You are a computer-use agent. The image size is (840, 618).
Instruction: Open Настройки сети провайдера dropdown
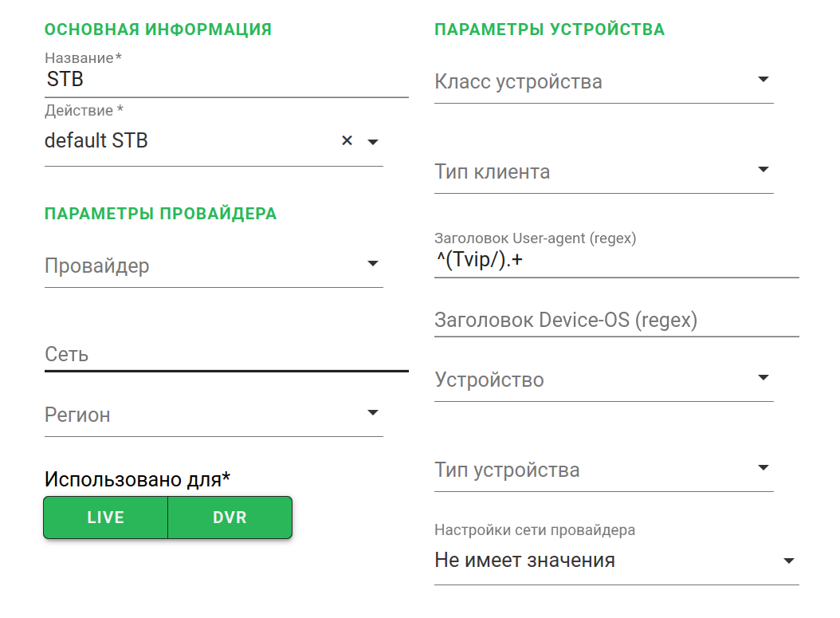[788, 561]
